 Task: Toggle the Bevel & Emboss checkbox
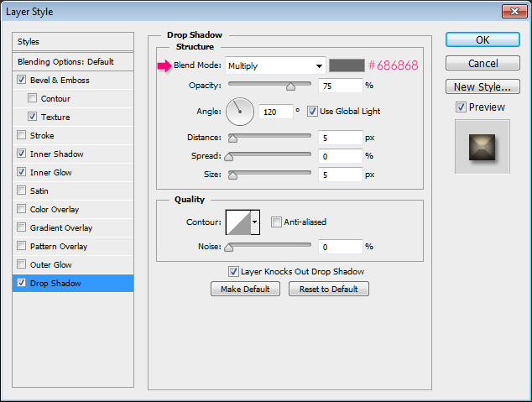(21, 80)
